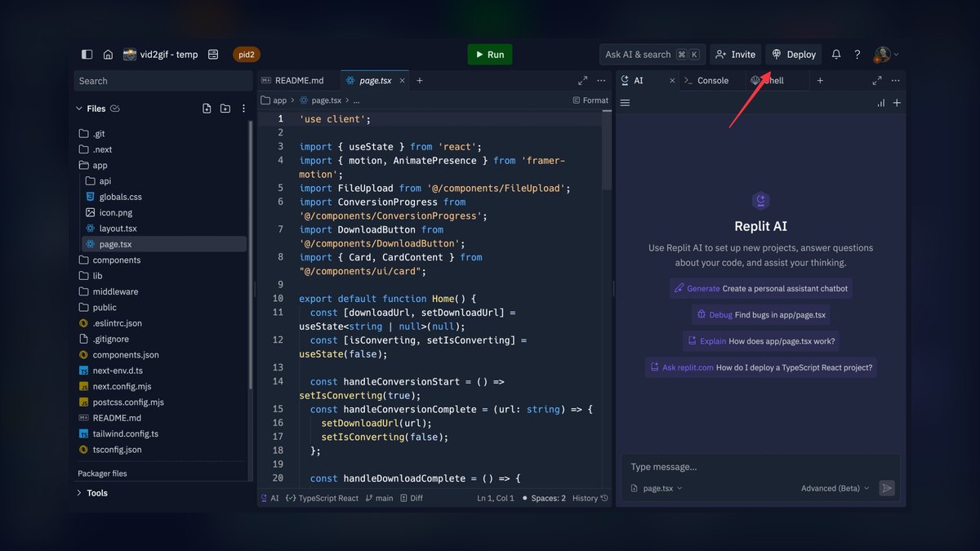Screen dimensions: 980x551
Task: Open Advanced (Beta) model dropdown
Action: pos(835,488)
